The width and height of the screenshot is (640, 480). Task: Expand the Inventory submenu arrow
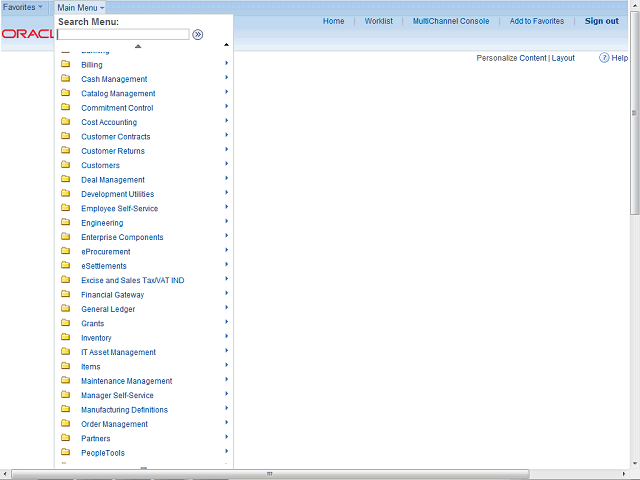(227, 336)
